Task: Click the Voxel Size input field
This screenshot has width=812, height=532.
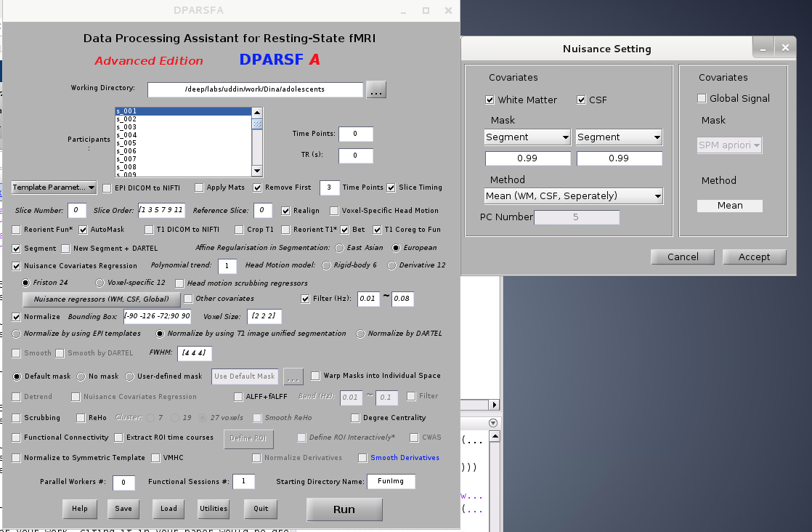Action: [264, 316]
